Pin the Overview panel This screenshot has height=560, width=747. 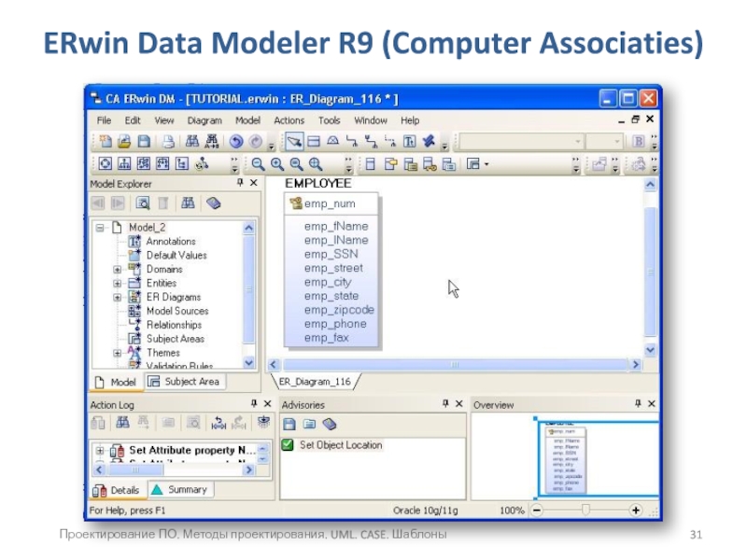(638, 404)
